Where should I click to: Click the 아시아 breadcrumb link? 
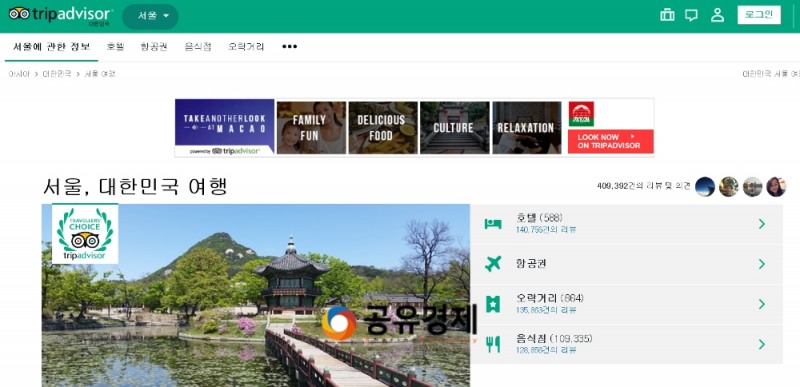(19, 74)
